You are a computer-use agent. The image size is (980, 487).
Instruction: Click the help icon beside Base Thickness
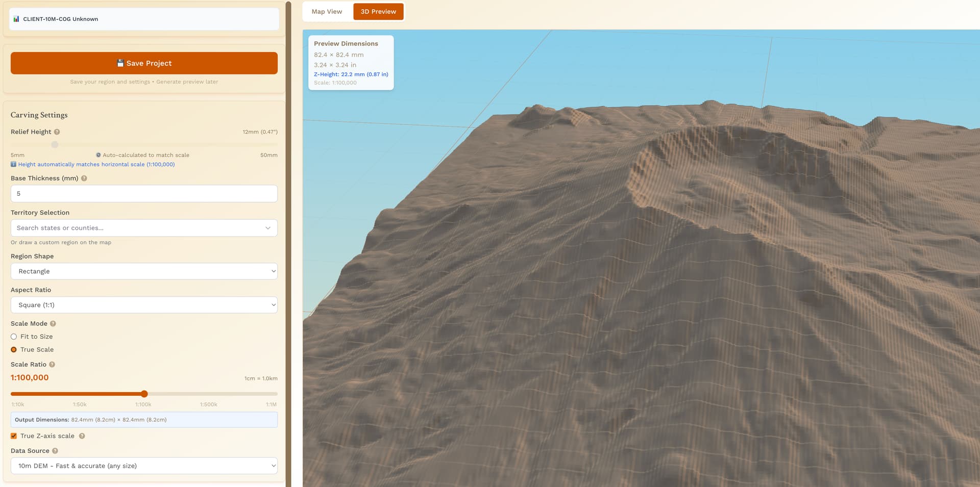(x=84, y=178)
